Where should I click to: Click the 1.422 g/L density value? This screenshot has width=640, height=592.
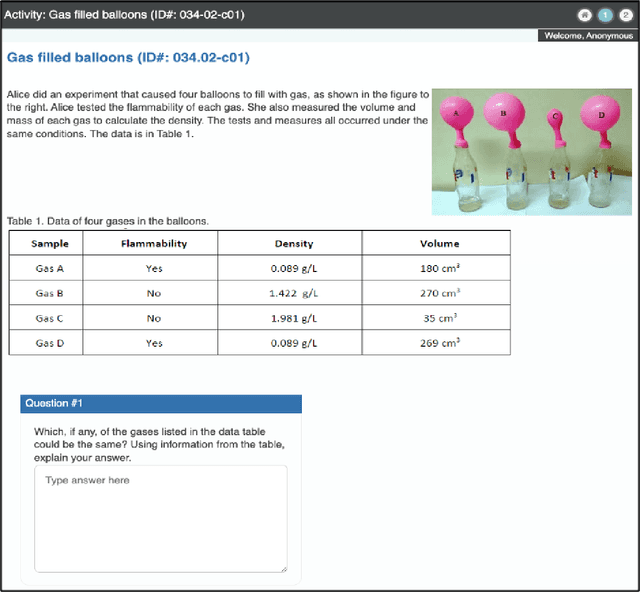click(294, 293)
